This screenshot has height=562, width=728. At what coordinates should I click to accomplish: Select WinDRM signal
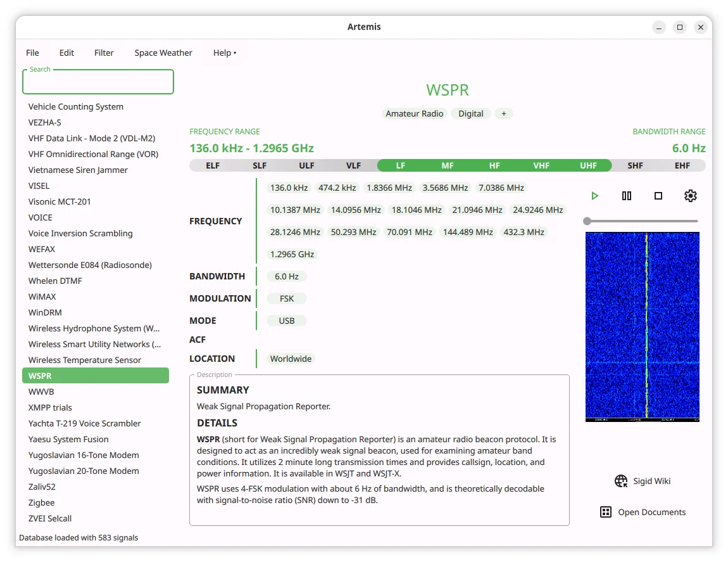(x=96, y=312)
